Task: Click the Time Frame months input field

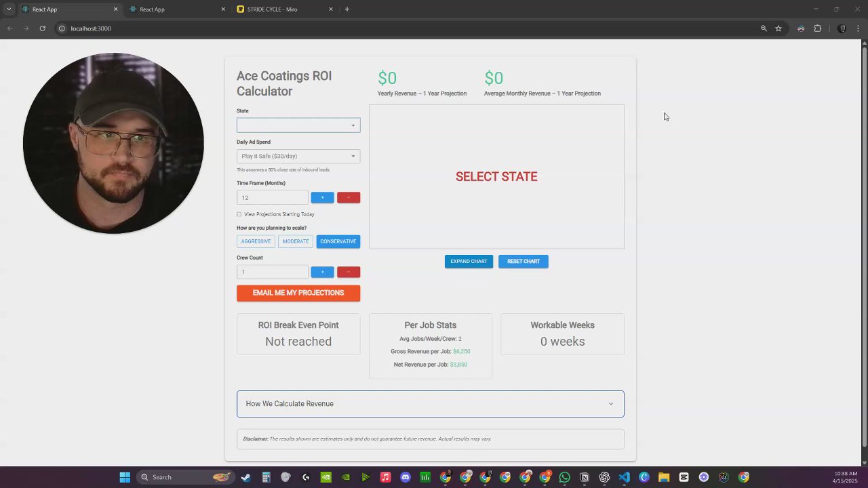Action: coord(272,198)
